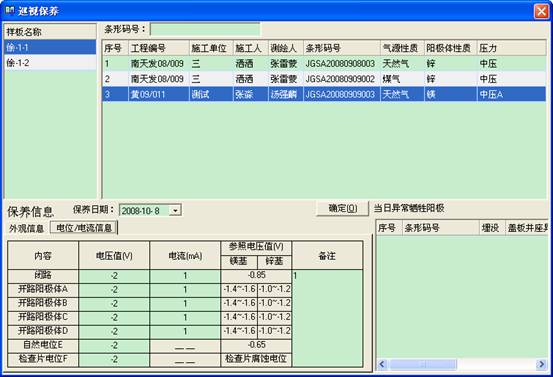Edit 开路阳极体C current value cell
This screenshot has height=377, width=553.
185,318
